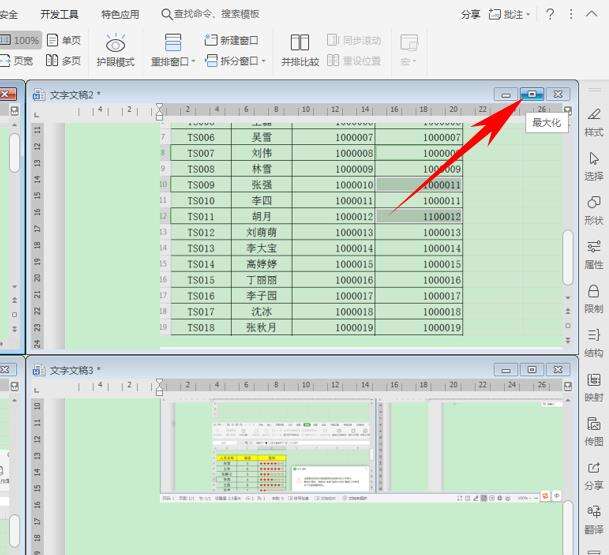Open the 拆分窗口 dropdown
This screenshot has width=609, height=555.
(235, 61)
